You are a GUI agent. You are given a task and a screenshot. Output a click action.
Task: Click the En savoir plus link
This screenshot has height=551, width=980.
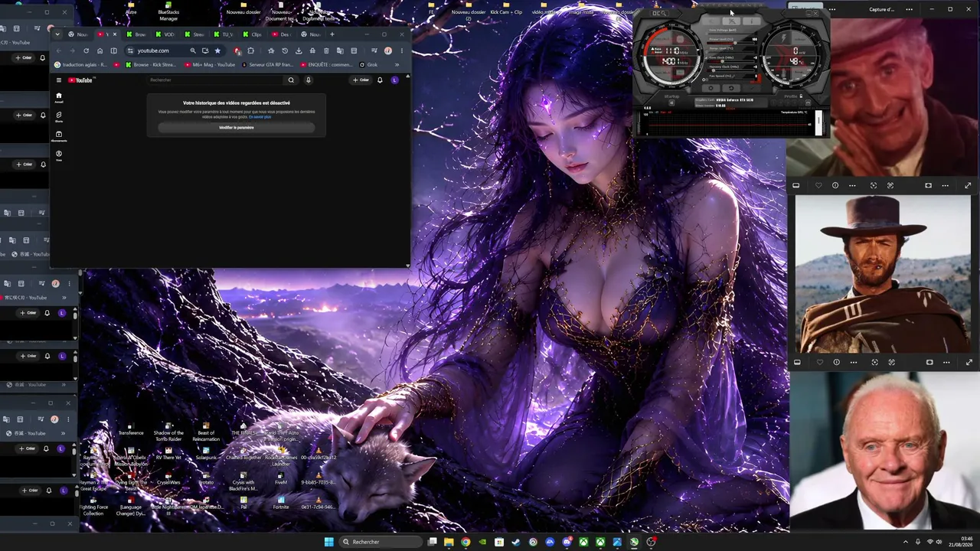tap(260, 117)
